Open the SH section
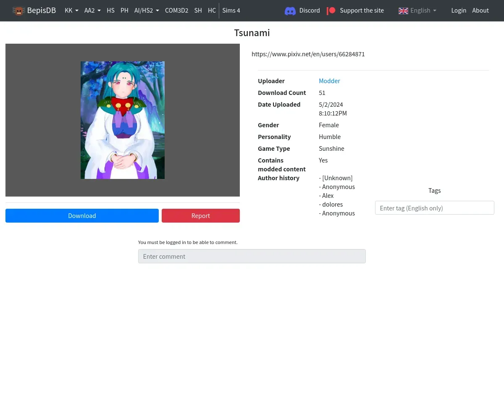 198,10
